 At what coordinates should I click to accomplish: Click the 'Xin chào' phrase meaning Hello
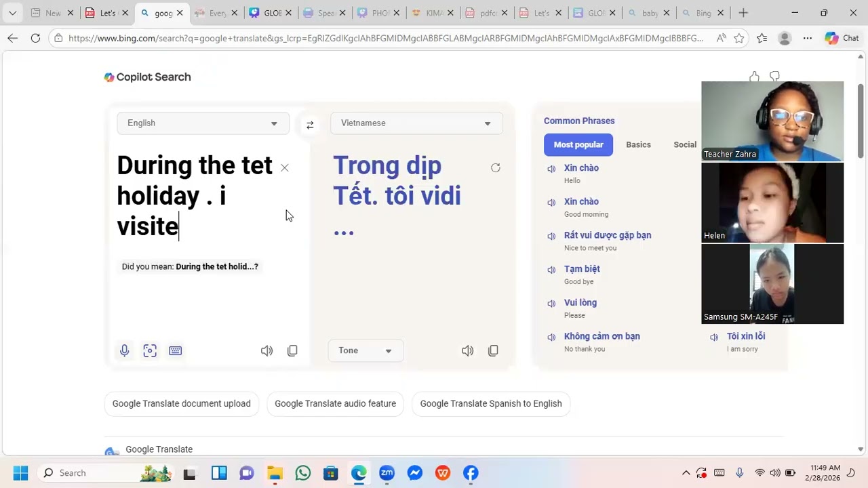tap(581, 167)
